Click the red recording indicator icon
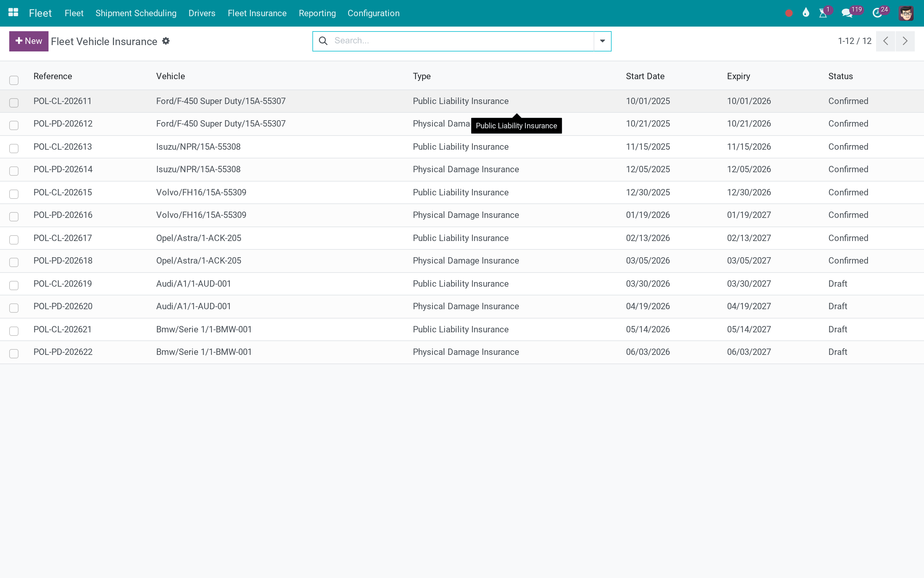 pos(789,13)
